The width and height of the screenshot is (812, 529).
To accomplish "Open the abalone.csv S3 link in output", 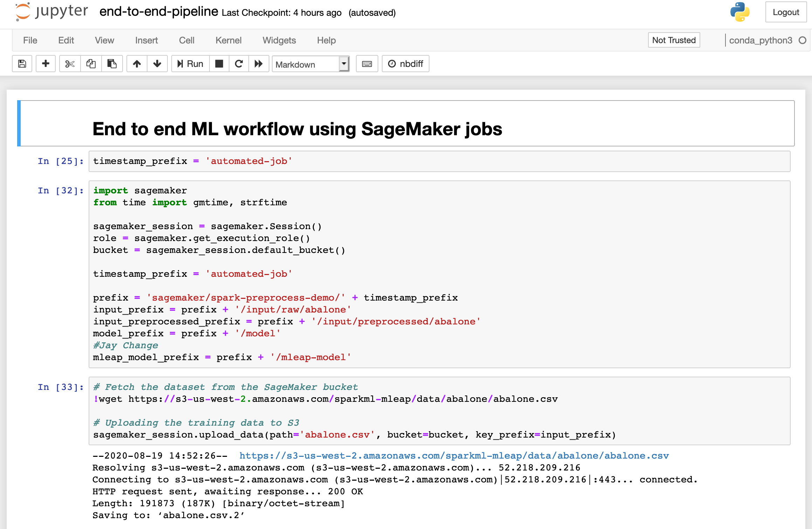I will (x=454, y=456).
